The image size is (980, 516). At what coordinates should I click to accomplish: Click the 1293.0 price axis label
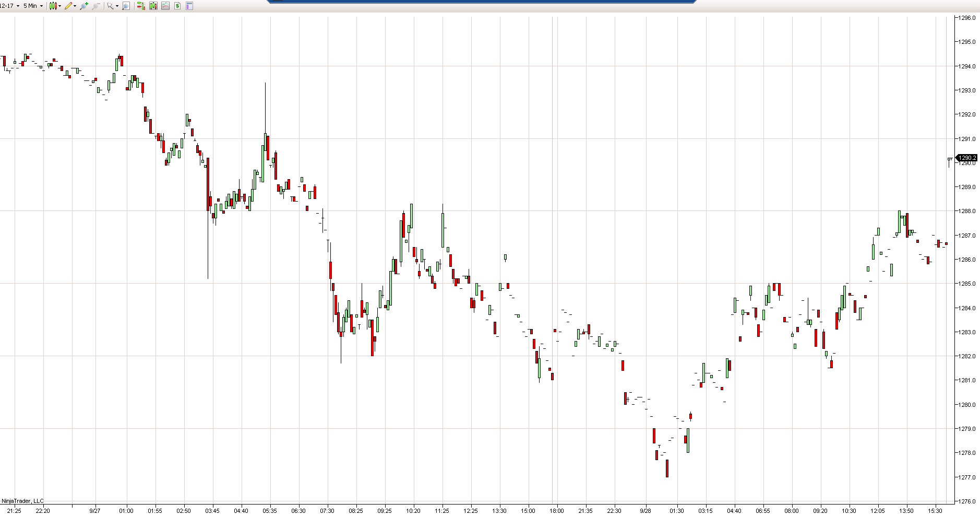(967, 90)
